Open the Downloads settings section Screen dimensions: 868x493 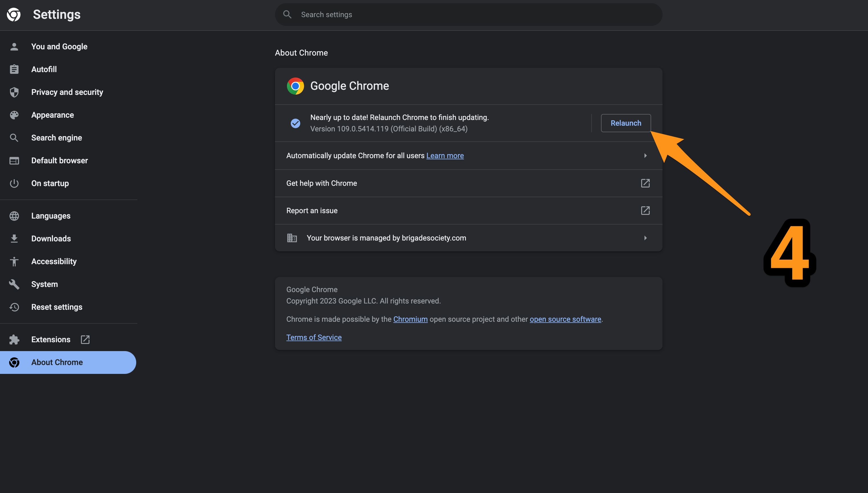[x=51, y=239]
